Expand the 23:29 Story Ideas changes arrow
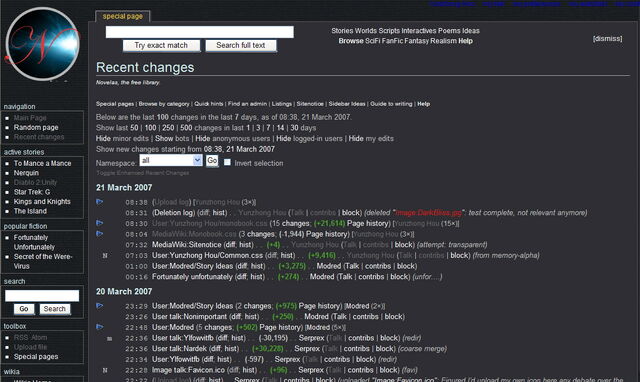 [100, 305]
